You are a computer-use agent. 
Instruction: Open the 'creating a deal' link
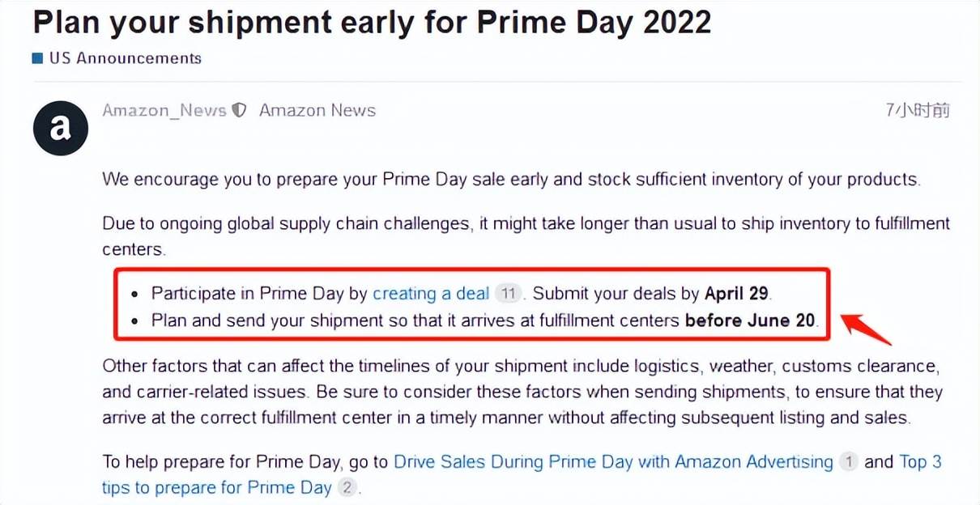coord(431,294)
